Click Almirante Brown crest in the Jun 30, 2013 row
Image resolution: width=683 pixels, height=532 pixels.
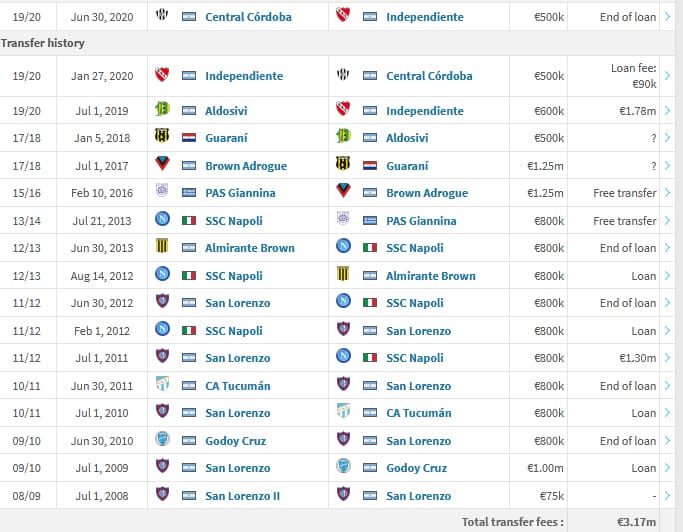(162, 247)
